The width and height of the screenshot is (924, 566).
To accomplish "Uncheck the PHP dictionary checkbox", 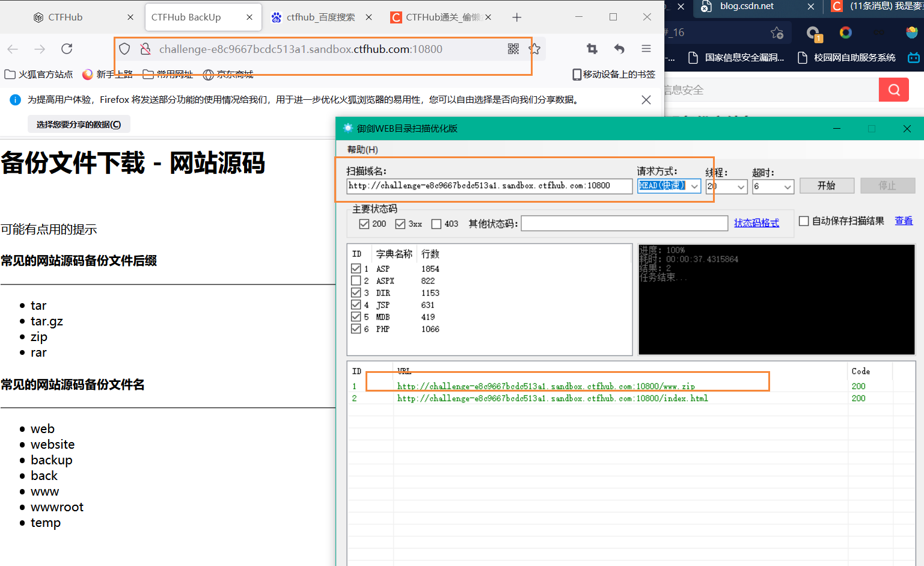I will coord(356,328).
